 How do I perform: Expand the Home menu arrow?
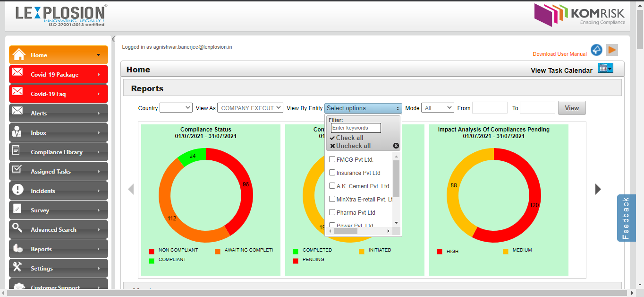(98, 55)
